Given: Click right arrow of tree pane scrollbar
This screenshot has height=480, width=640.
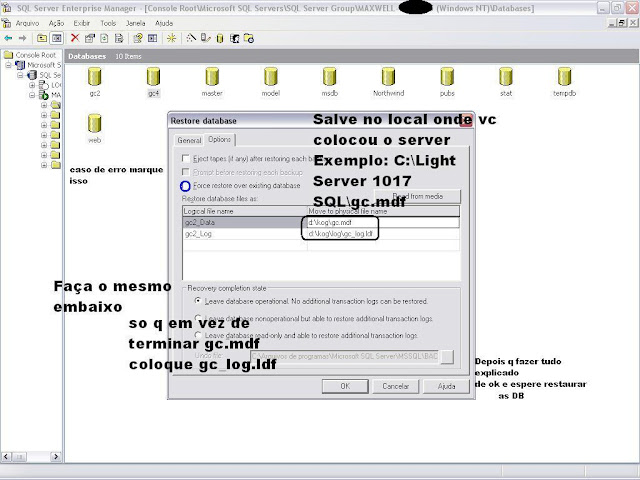Looking at the screenshot, I should [56, 456].
